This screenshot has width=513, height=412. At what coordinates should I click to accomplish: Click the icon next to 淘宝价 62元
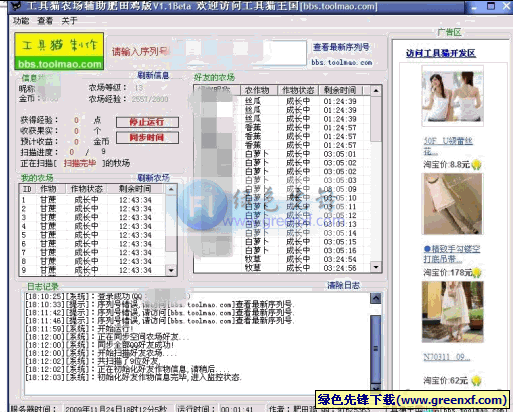[x=477, y=380]
